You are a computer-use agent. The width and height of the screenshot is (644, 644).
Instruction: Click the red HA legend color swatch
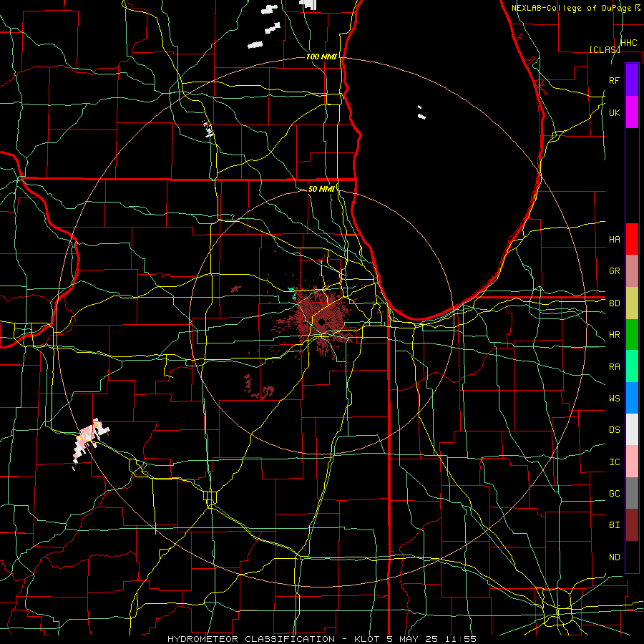pos(632,239)
